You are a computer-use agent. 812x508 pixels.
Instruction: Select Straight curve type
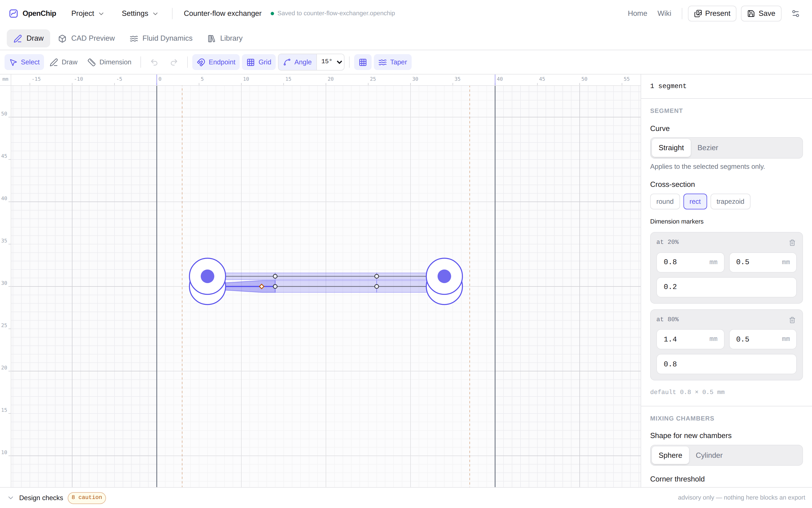point(671,148)
